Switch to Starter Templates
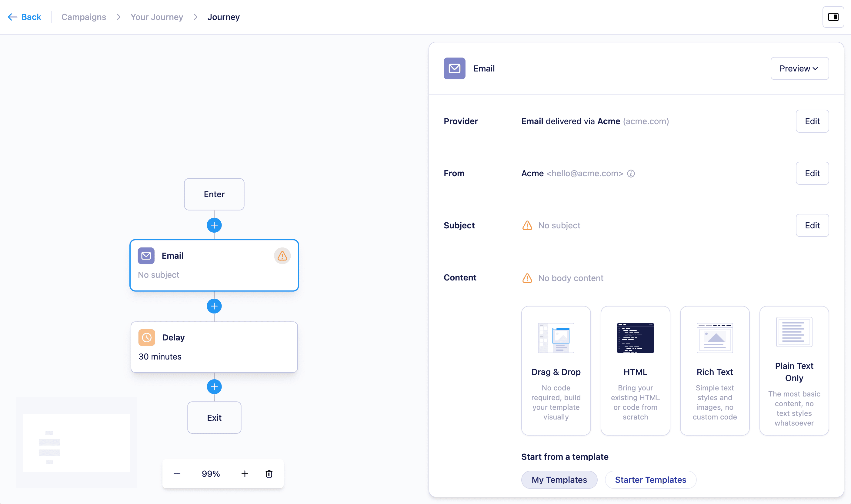The width and height of the screenshot is (851, 504). (x=650, y=479)
